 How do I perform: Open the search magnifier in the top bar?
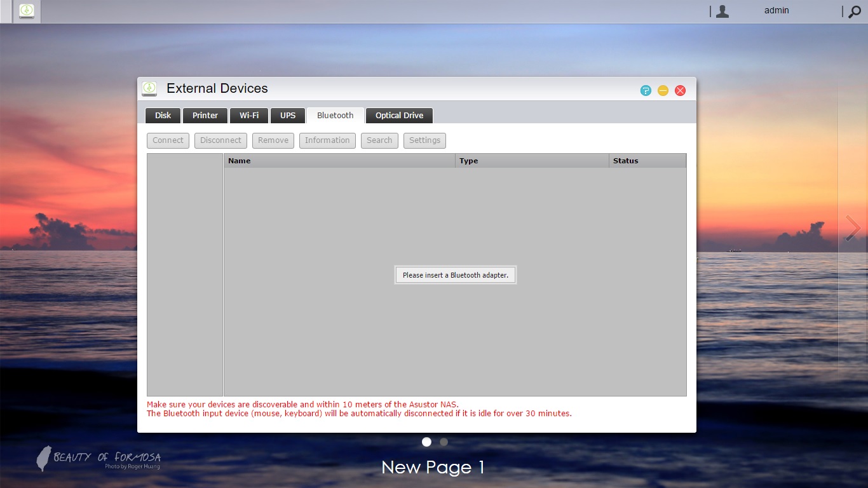coord(855,11)
